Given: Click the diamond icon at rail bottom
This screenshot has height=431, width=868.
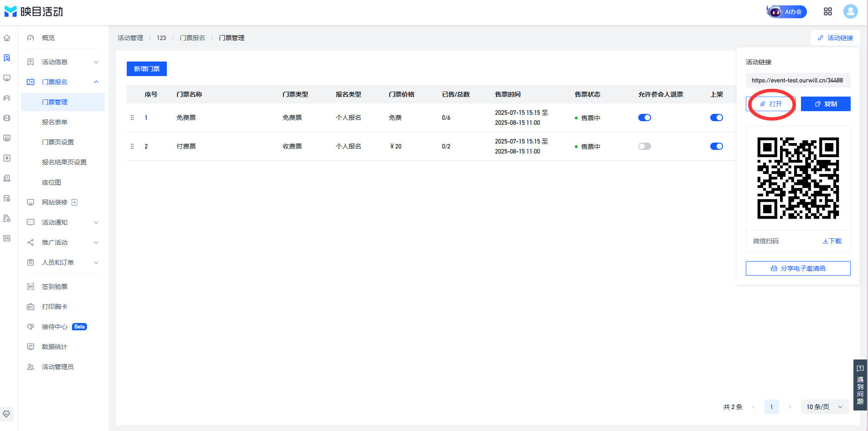Looking at the screenshot, I should click(6, 414).
